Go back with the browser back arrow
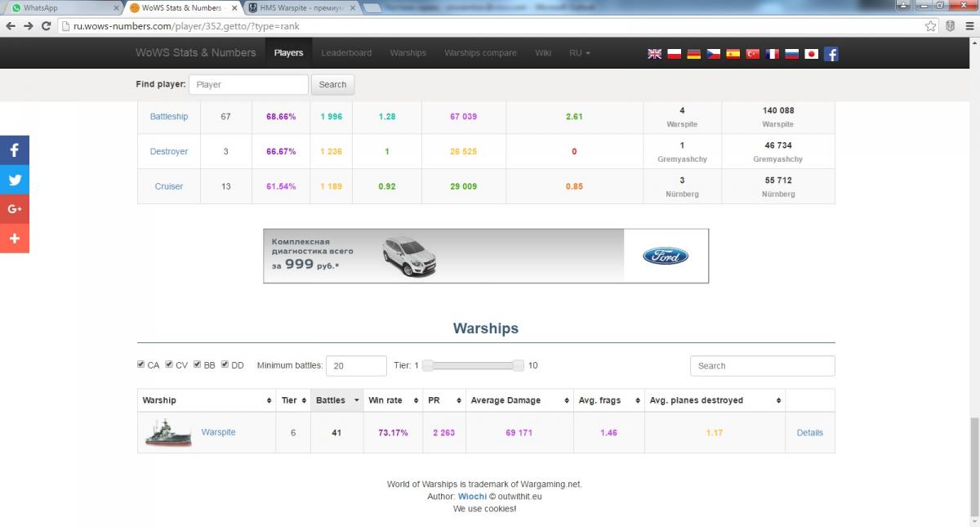Screen dimensions: 980x527 pos(11,26)
